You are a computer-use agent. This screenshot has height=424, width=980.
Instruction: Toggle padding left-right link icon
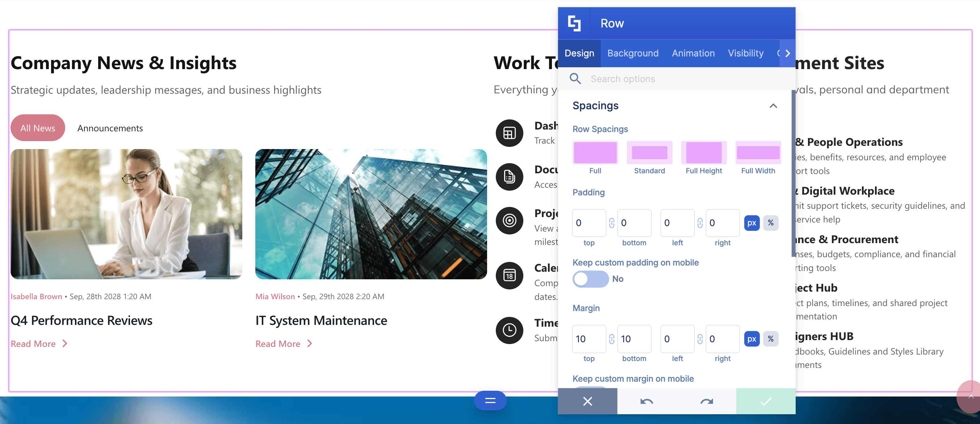700,222
